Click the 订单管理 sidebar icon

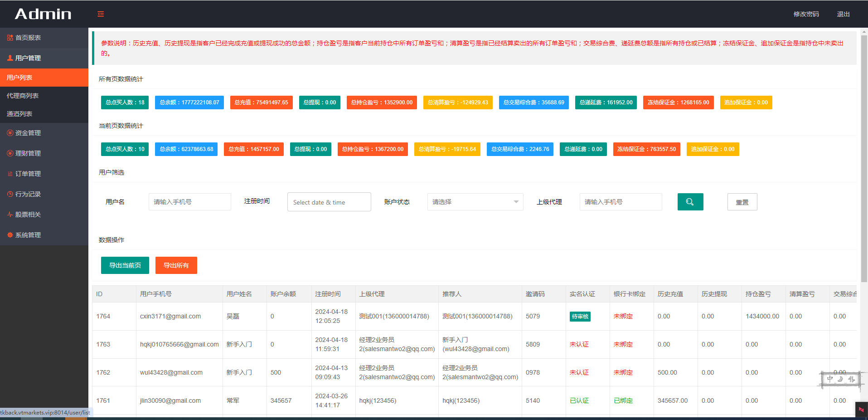(x=10, y=174)
